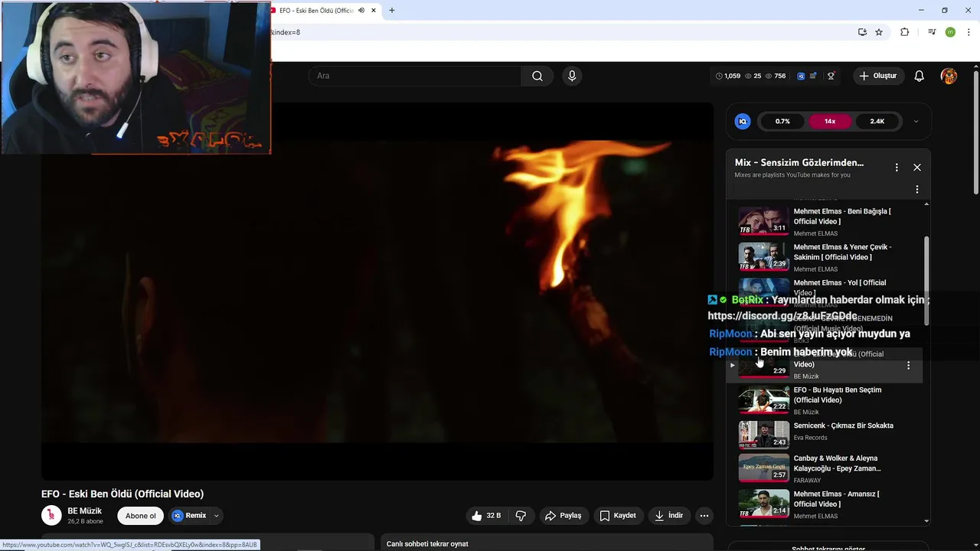Image resolution: width=980 pixels, height=551 pixels.
Task: Like the video with 32 B thumbs up
Action: 486,516
